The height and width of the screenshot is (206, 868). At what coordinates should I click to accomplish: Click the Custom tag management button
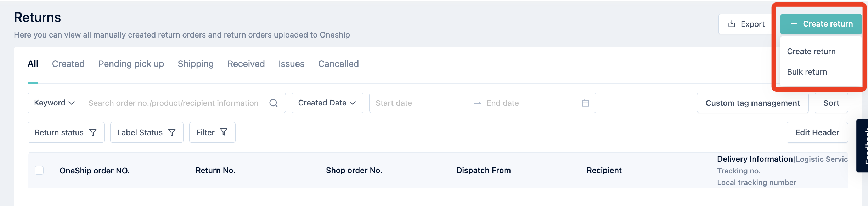tap(753, 103)
